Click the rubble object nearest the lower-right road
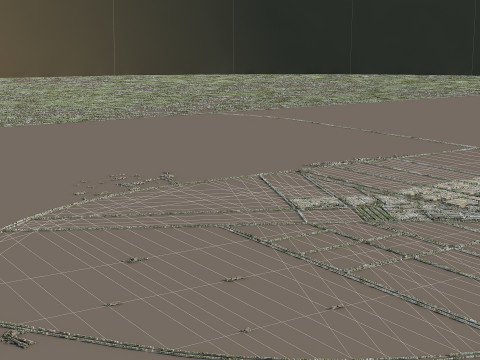The height and width of the screenshot is (360, 480). 336,307
